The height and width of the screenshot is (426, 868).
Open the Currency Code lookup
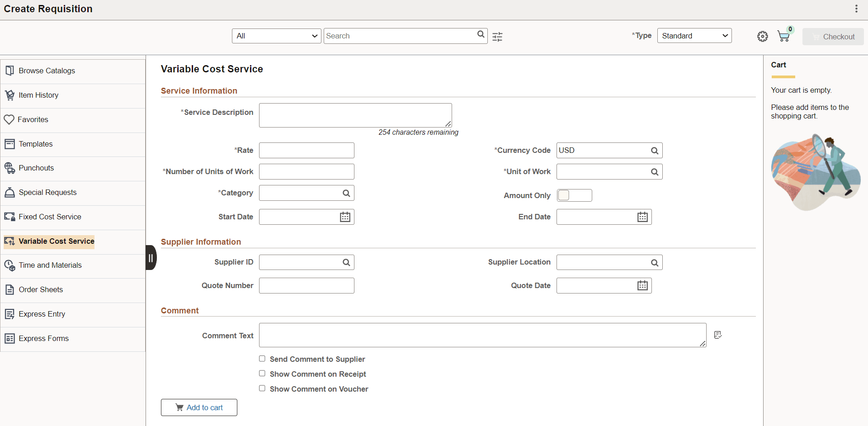point(654,150)
